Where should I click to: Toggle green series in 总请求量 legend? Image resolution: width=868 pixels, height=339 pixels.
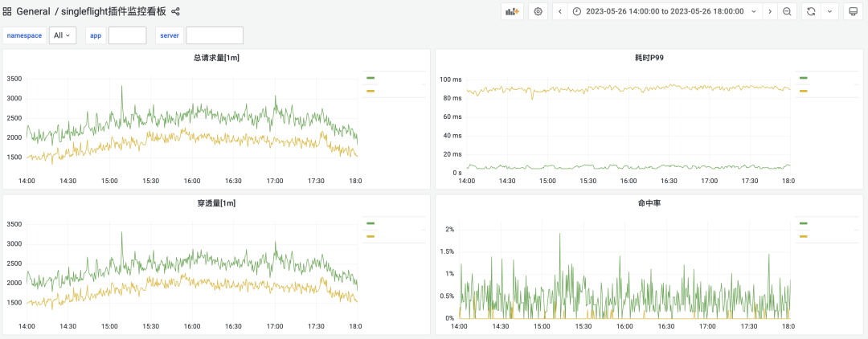pyautogui.click(x=371, y=78)
